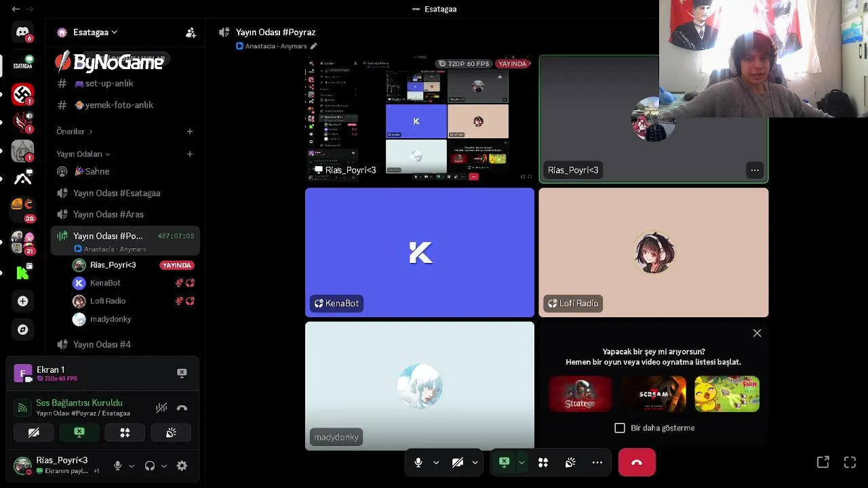Image resolution: width=868 pixels, height=488 pixels.
Task: Open camera options arrow in call bar
Action: pyautogui.click(x=475, y=462)
